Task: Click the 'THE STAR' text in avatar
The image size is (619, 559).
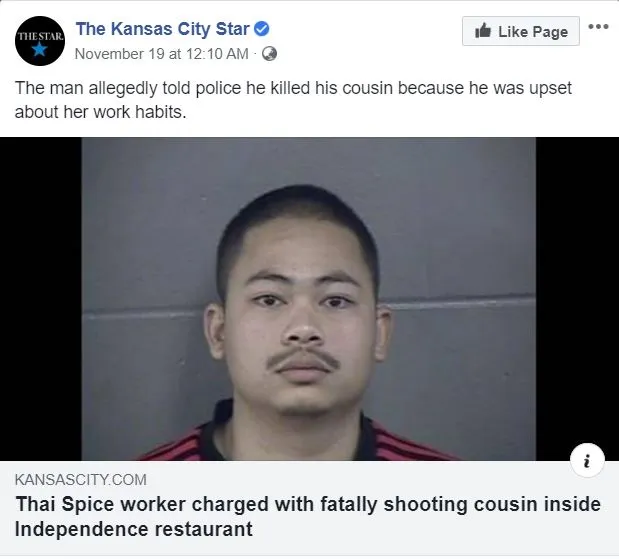Action: 40,36
